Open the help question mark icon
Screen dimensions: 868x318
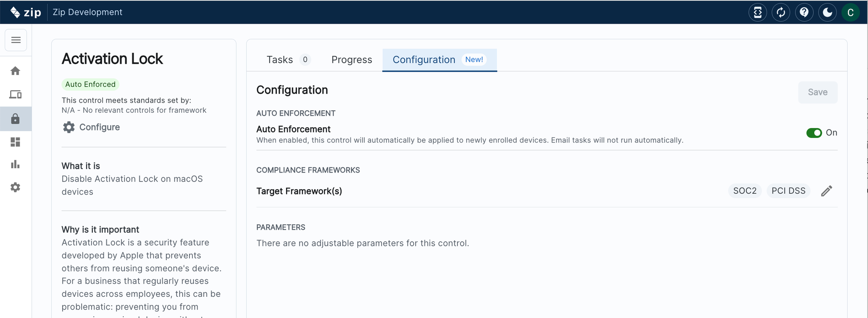[x=804, y=12]
